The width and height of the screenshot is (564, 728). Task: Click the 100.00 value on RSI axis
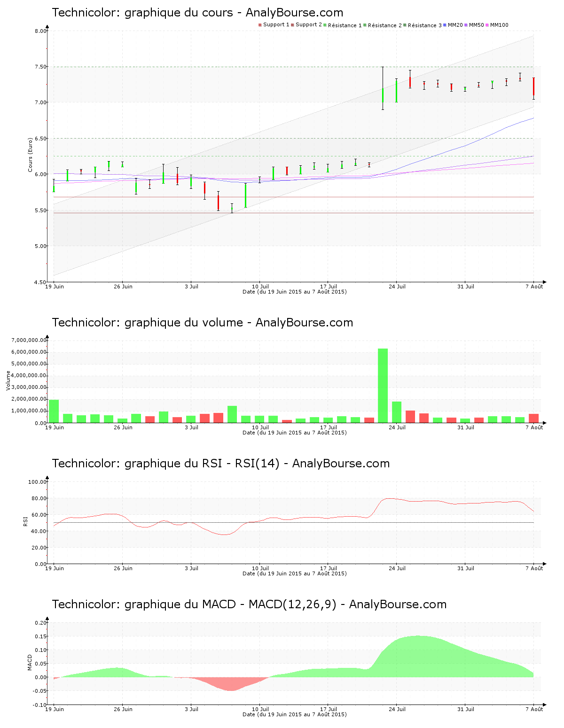coord(38,482)
